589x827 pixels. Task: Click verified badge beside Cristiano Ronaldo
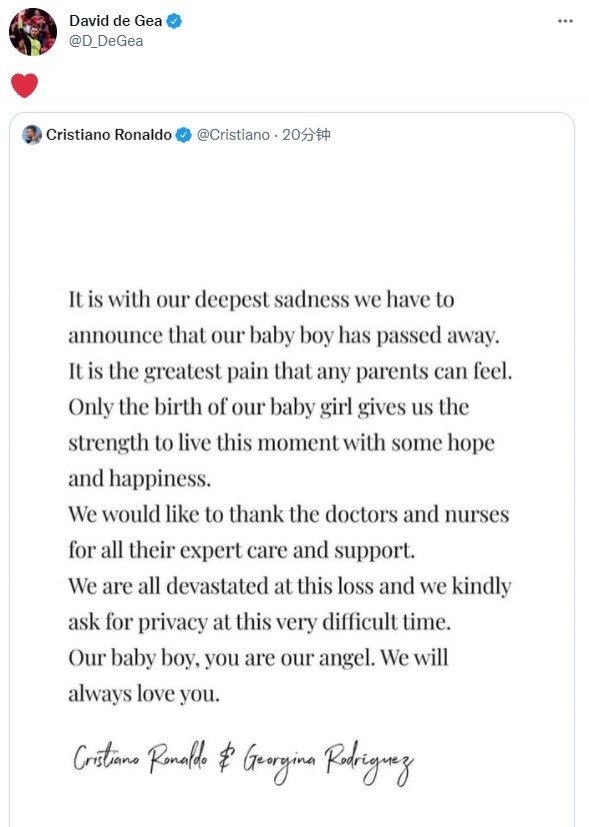(184, 135)
